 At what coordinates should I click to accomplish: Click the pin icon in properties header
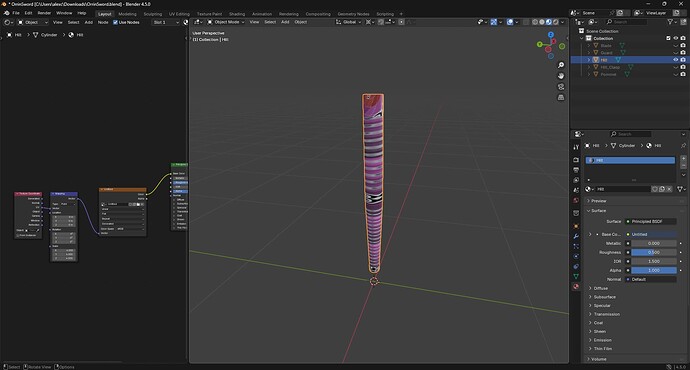[683, 145]
